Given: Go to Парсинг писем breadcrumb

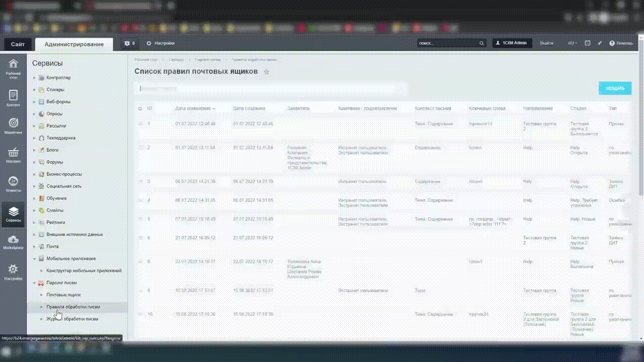Looking at the screenshot, I should (209, 60).
